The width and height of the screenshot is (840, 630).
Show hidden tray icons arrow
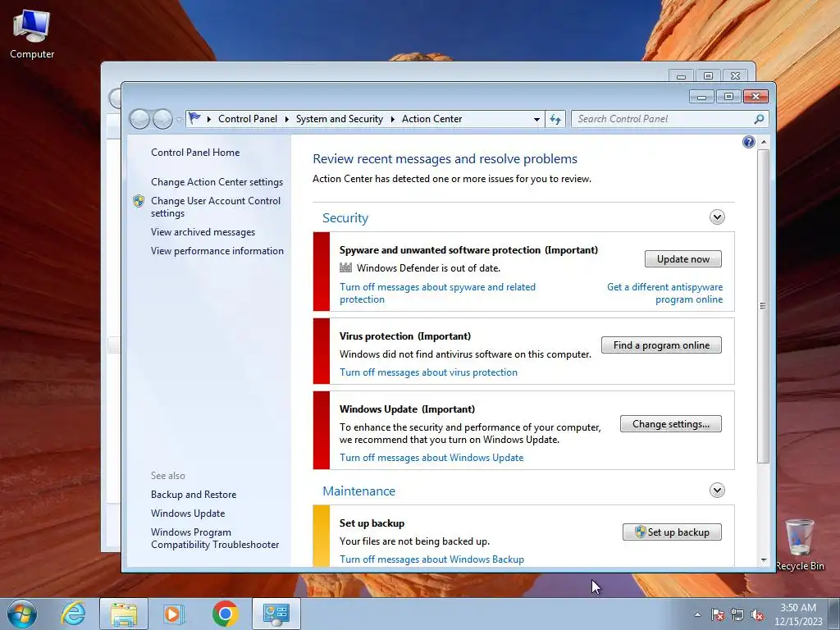coord(697,614)
